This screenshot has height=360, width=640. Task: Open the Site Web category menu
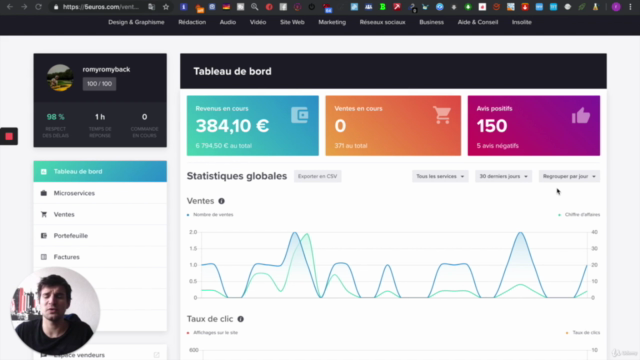coord(292,22)
